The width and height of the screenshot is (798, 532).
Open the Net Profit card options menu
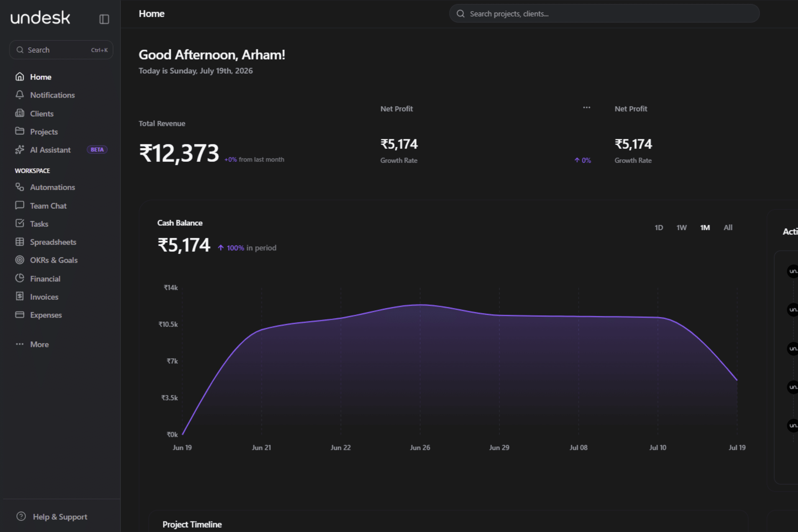pos(587,108)
